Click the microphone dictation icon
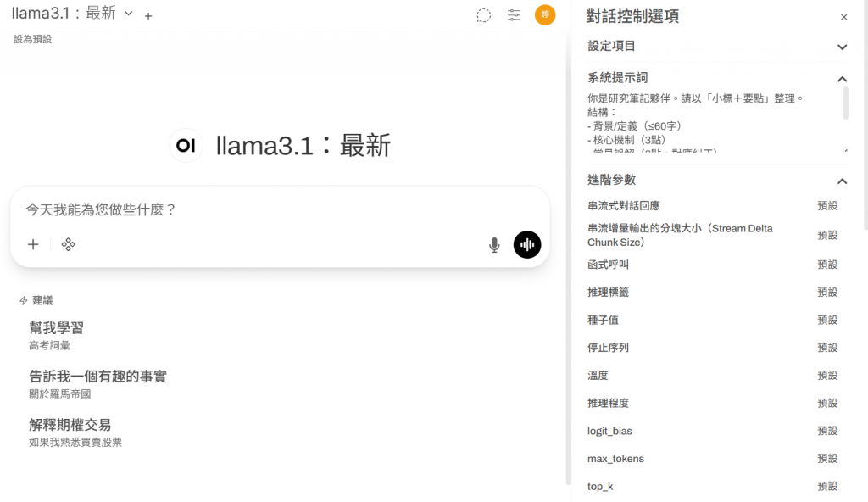Image resolution: width=868 pixels, height=502 pixels. (494, 245)
